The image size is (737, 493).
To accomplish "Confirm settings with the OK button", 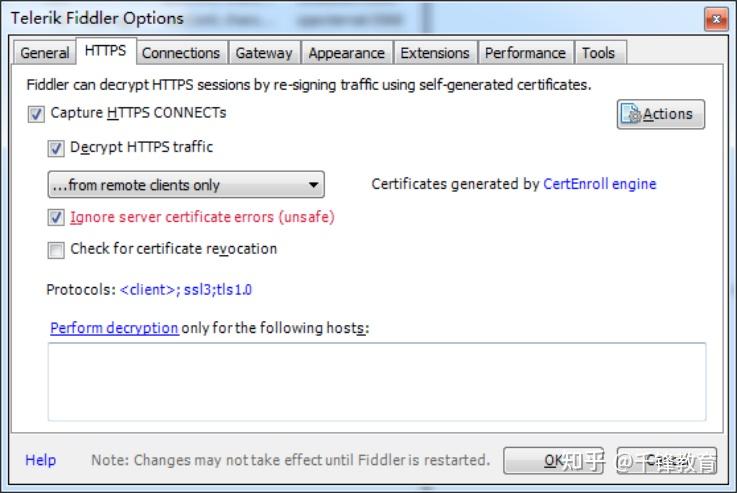I will click(553, 460).
